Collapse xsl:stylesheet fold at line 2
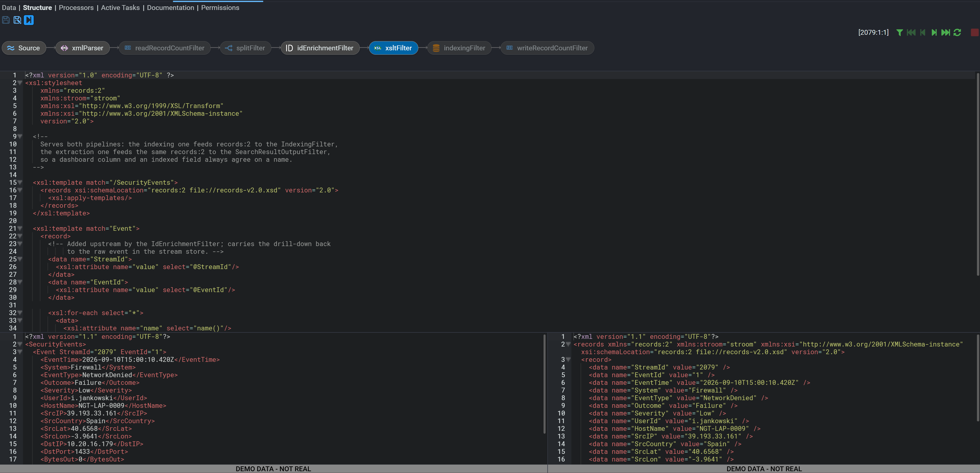This screenshot has width=980, height=473. point(20,83)
